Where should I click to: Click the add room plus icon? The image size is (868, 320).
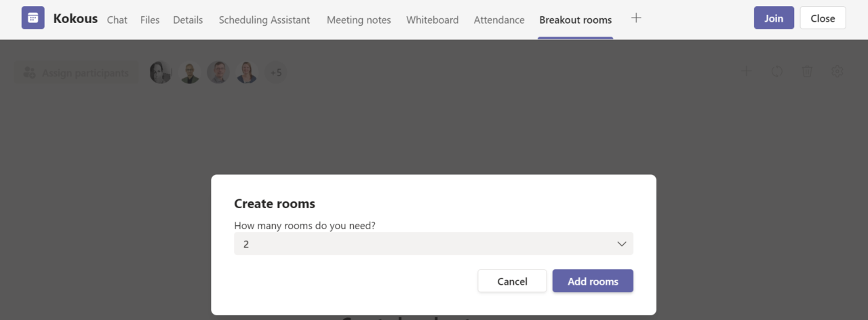[747, 71]
